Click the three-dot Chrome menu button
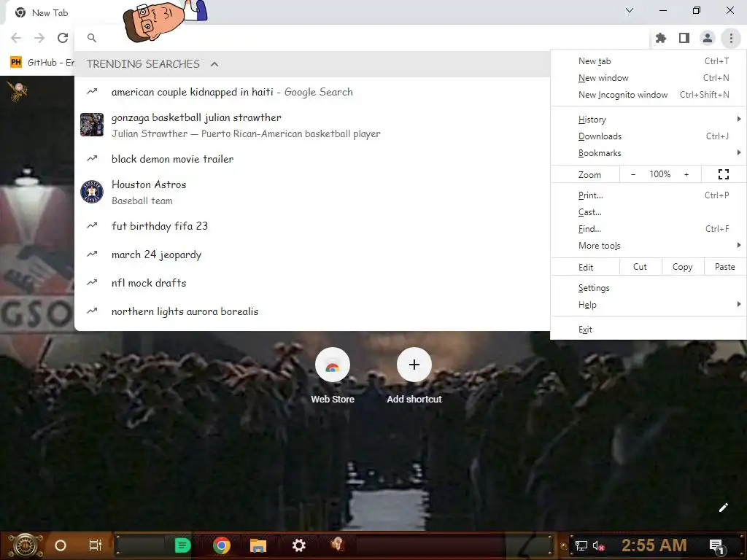 (731, 38)
